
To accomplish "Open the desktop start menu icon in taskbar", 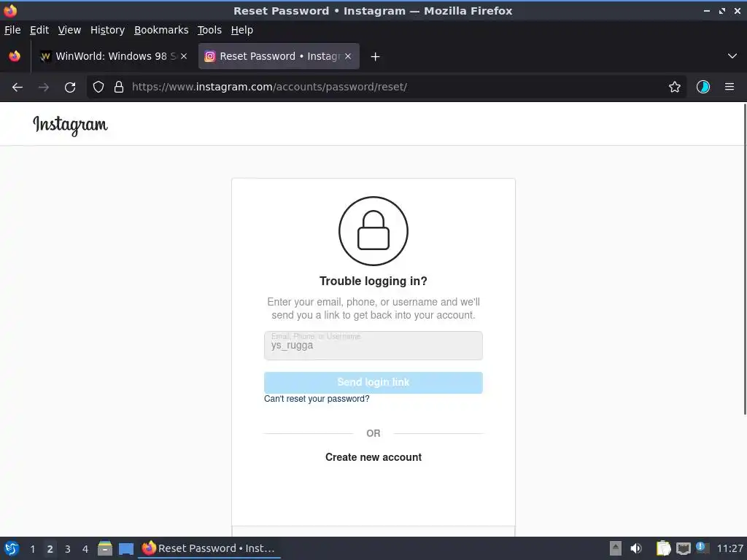I will (12, 548).
